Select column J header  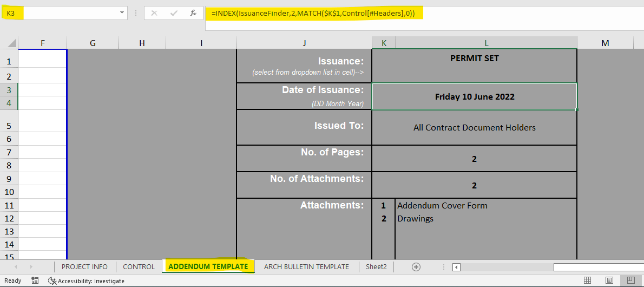304,43
